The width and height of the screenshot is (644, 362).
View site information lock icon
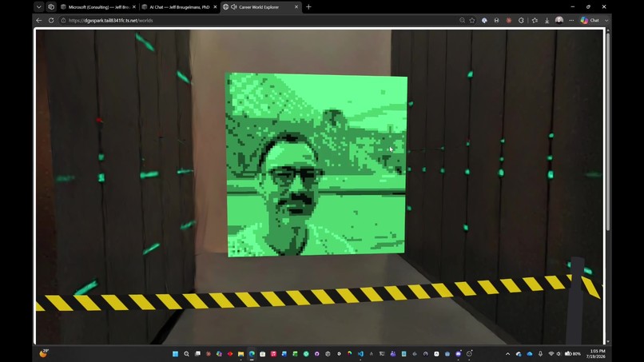click(63, 20)
